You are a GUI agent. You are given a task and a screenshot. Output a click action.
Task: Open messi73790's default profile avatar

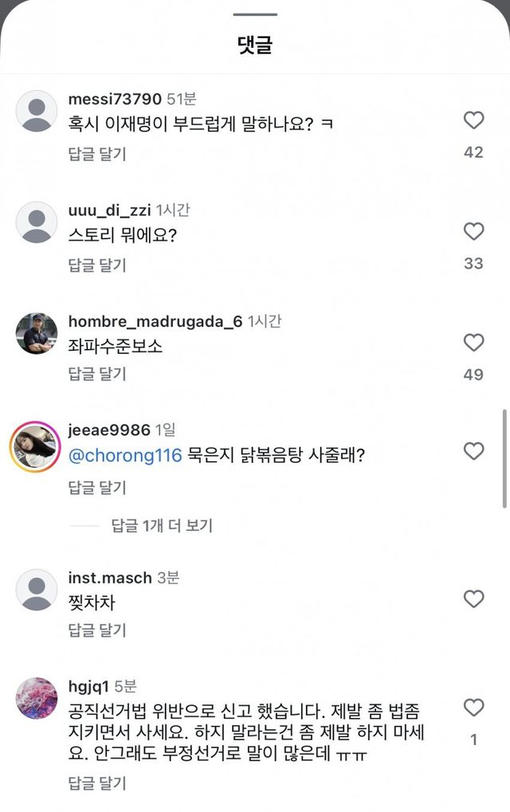tap(37, 111)
